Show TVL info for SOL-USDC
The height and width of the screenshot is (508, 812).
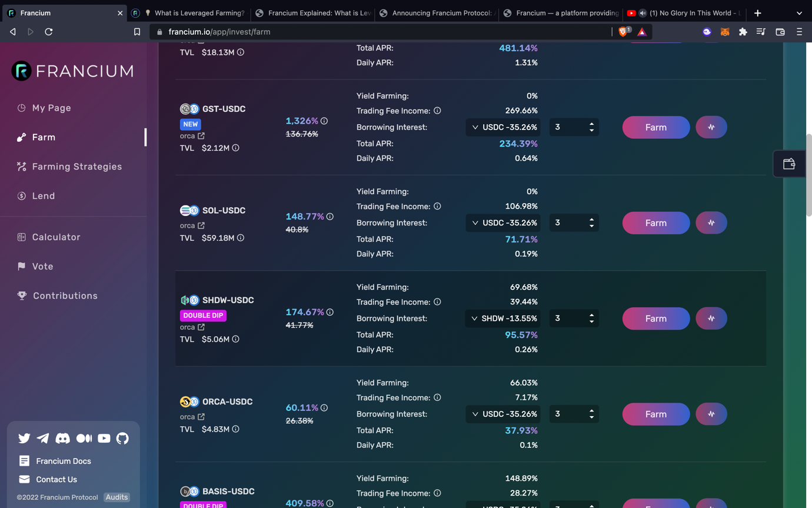tap(240, 238)
